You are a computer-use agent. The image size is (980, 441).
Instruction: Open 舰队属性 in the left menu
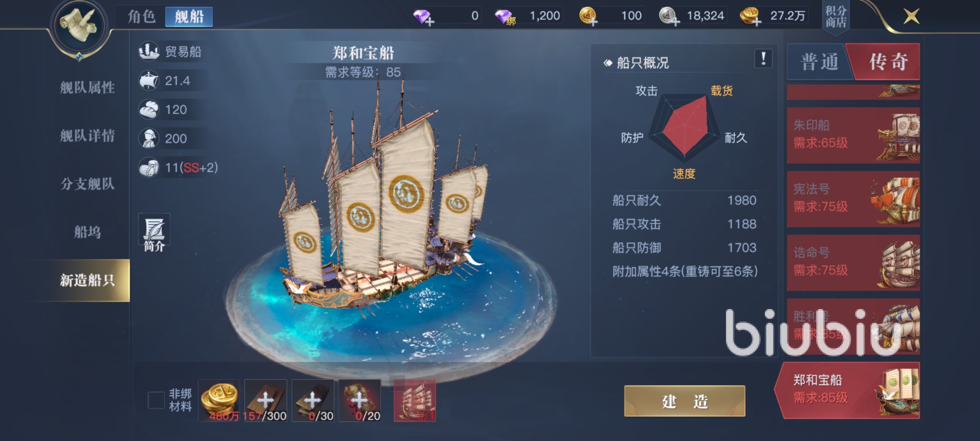click(x=87, y=87)
